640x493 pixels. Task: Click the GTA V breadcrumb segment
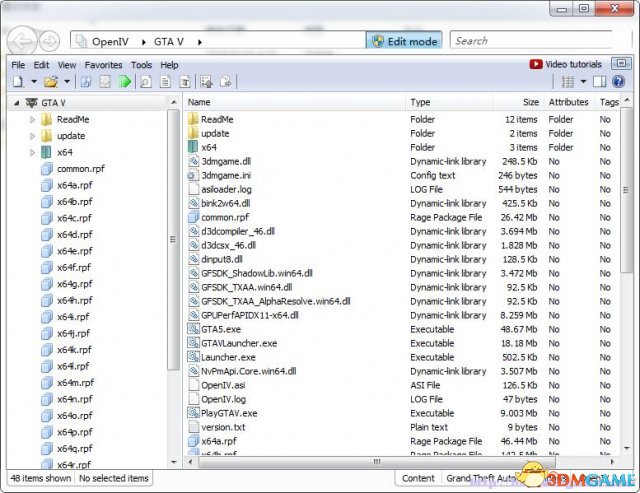[169, 42]
